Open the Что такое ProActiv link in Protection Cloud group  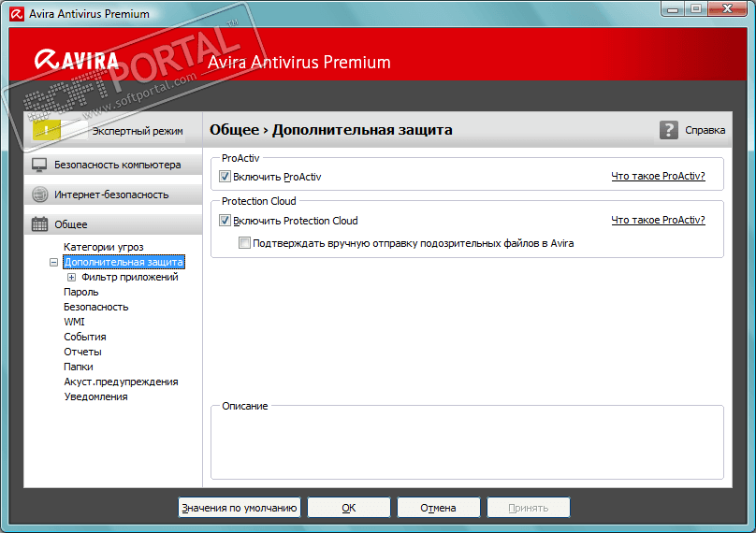(x=658, y=220)
